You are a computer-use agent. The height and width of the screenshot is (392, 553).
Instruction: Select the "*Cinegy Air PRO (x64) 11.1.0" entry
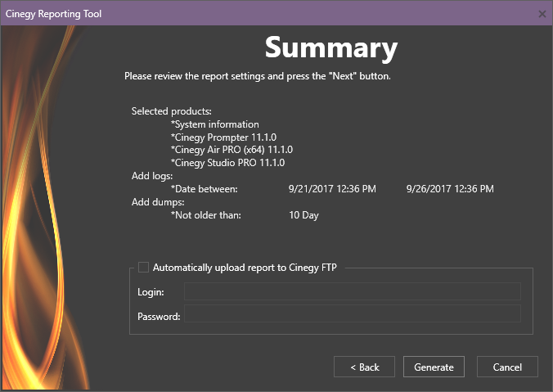coord(232,150)
